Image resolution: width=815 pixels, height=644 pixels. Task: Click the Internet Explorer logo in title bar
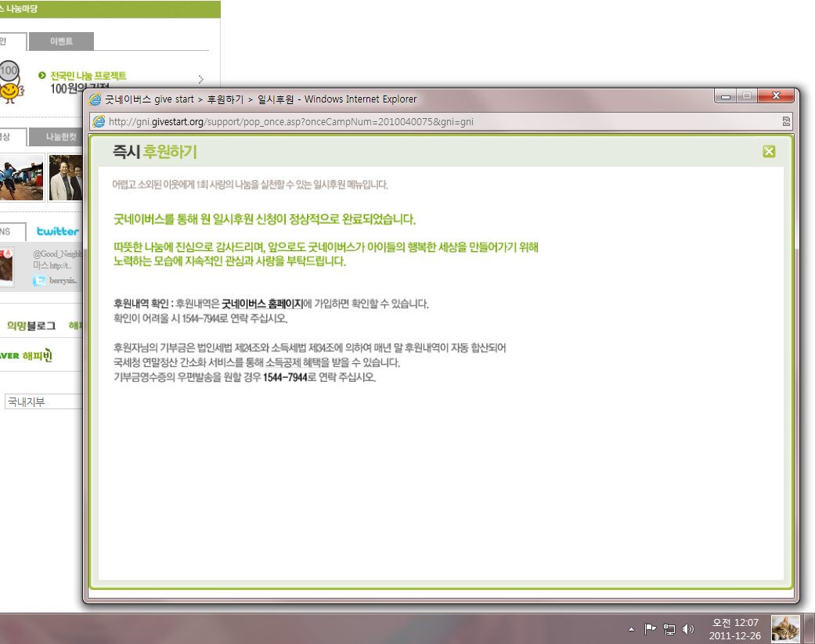pyautogui.click(x=95, y=99)
